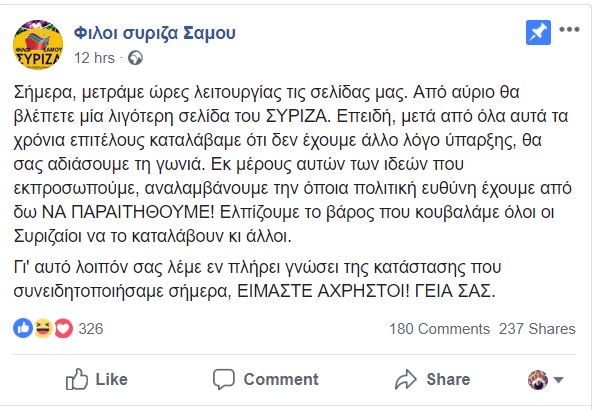594x410 pixels.
Task: Click the speech bubble Comment icon
Action: tap(224, 379)
